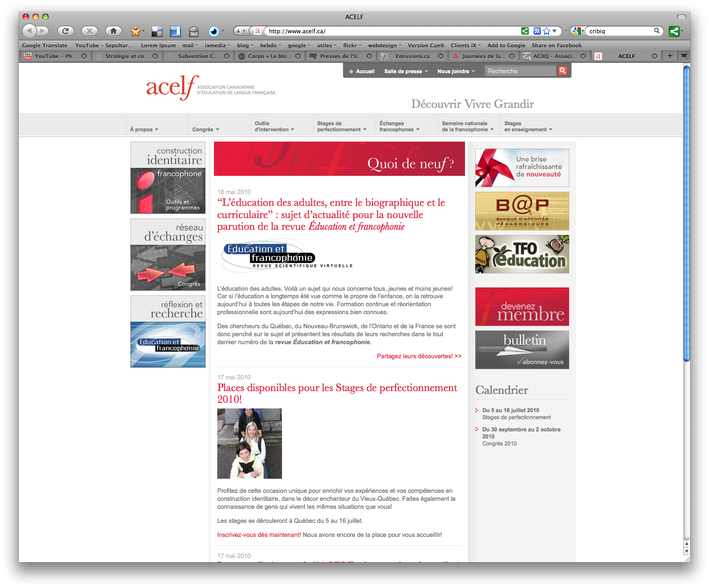Viewport: 709px width, 588px height.
Task: Click the blue bookmark sidebar icon
Action: point(175,31)
